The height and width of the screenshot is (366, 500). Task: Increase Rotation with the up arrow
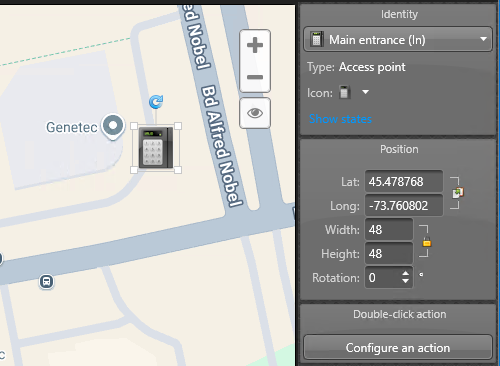405,273
